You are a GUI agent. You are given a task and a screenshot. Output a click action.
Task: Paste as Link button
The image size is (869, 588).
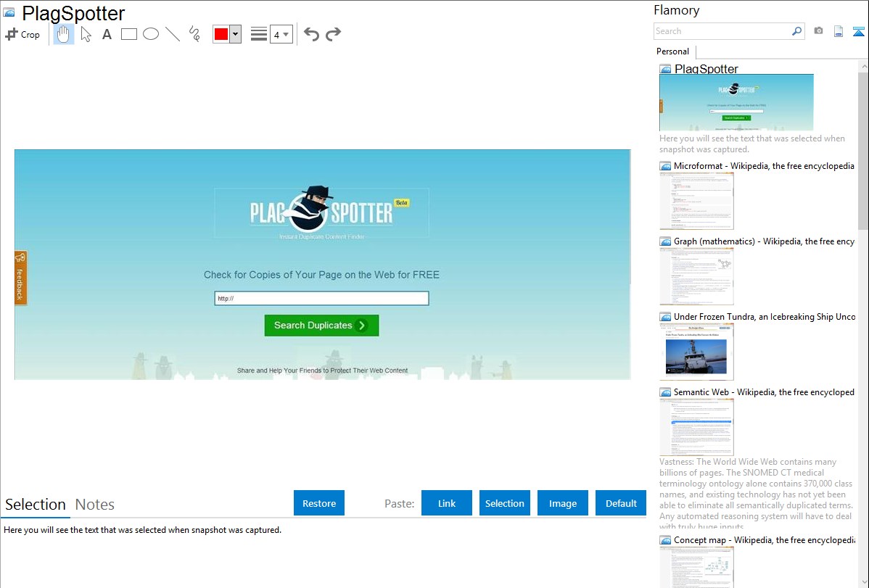447,503
